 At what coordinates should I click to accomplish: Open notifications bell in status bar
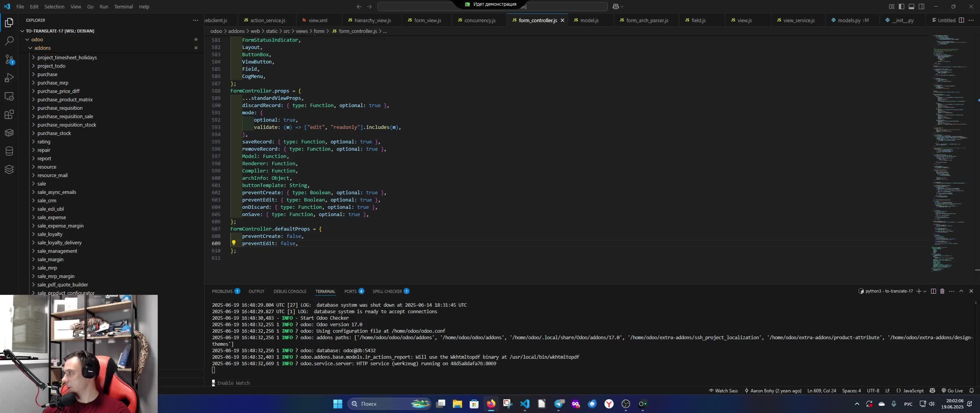tap(972, 391)
